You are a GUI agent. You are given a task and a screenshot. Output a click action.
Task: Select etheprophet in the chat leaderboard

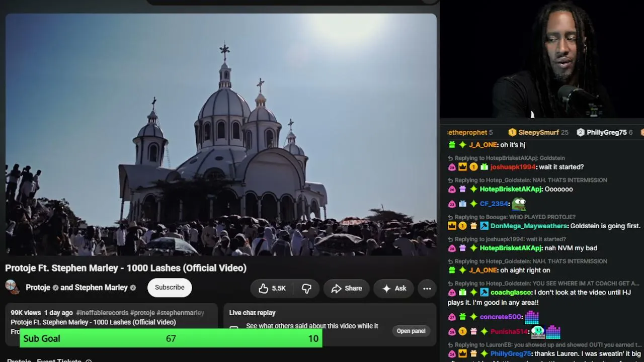click(470, 132)
